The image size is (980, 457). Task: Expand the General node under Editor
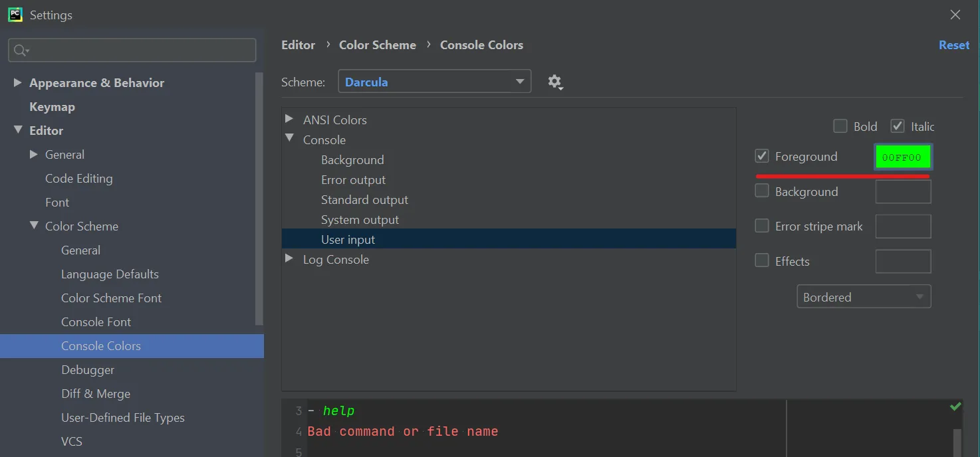coord(34,154)
